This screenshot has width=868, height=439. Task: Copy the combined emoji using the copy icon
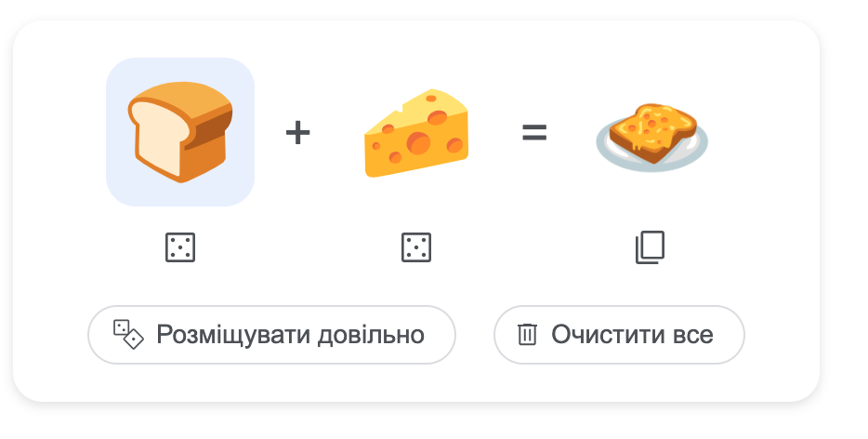(651, 247)
